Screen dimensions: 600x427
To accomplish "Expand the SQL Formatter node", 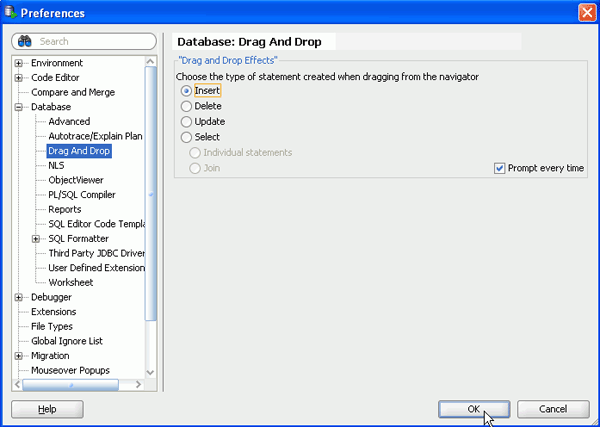I will pyautogui.click(x=36, y=239).
